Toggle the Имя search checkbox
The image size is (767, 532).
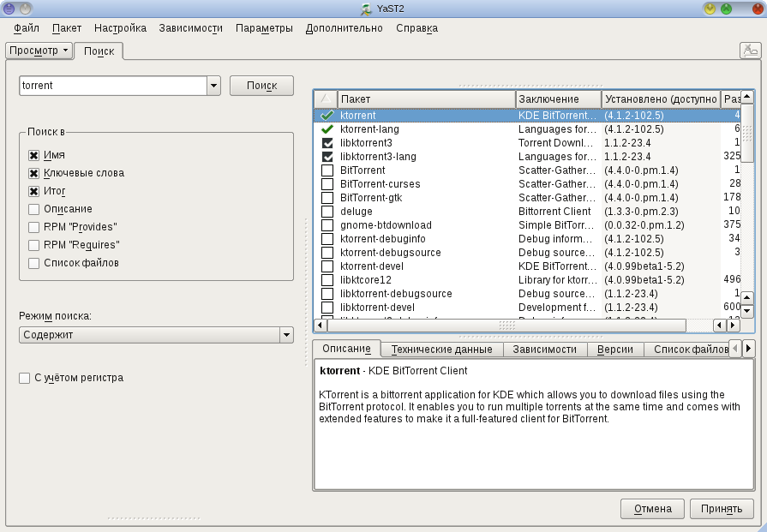(x=33, y=156)
